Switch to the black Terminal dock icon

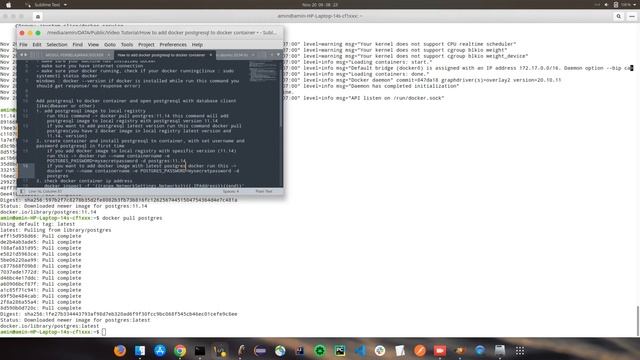click(x=200, y=351)
